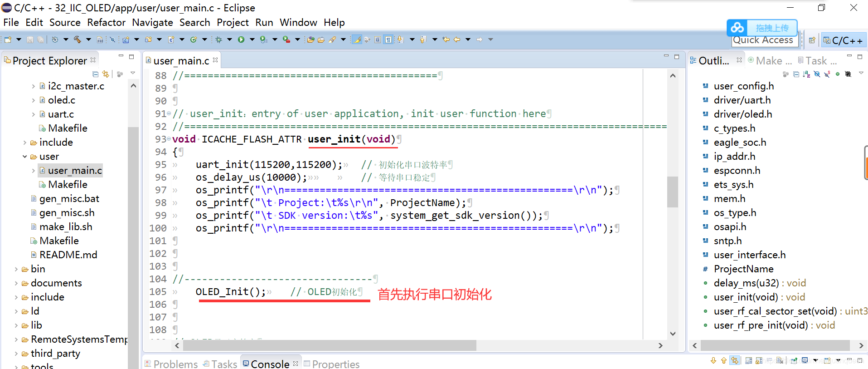The height and width of the screenshot is (369, 868).
Task: Click the New file toolbar icon
Action: point(8,39)
